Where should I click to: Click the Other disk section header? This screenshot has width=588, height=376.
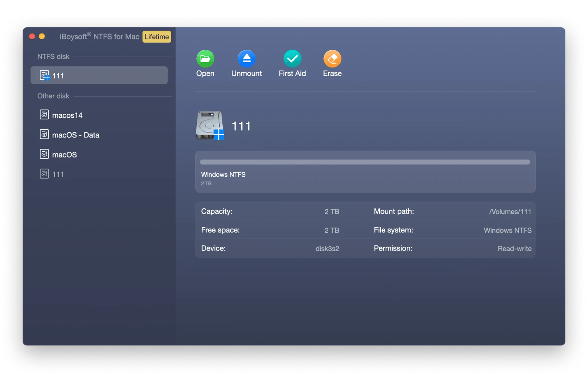[x=53, y=96]
